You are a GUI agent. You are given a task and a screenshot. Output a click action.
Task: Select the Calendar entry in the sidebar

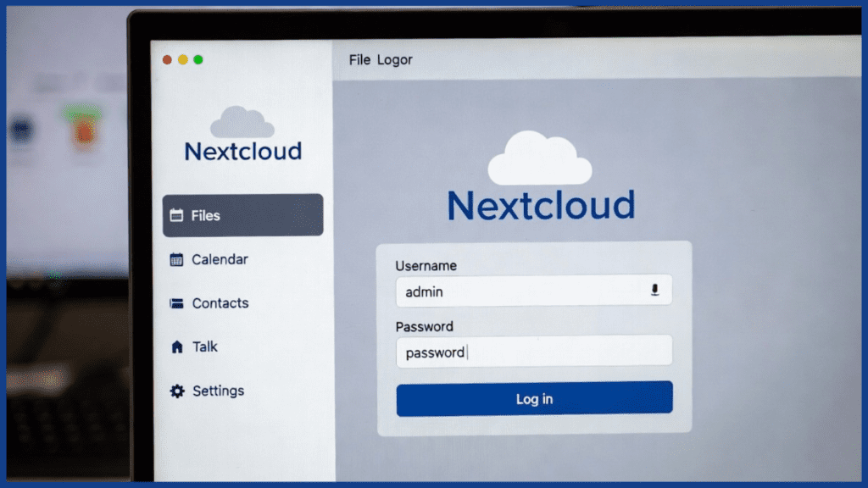[x=219, y=259]
